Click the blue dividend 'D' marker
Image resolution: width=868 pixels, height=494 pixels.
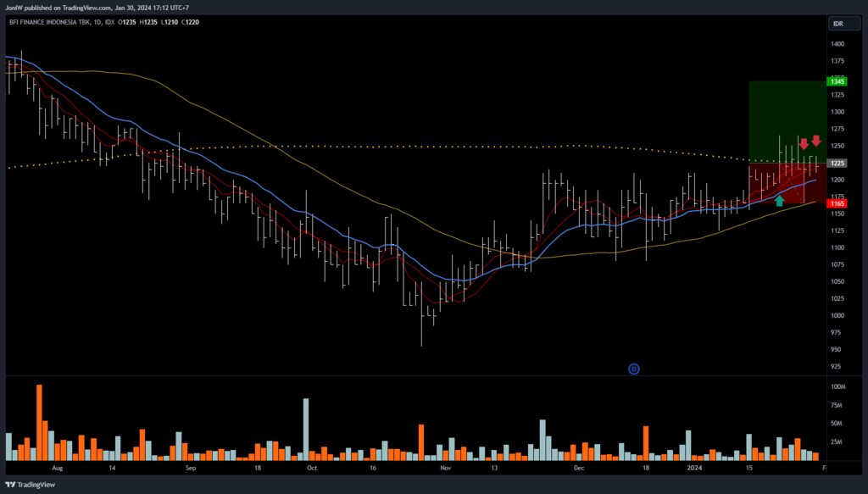pyautogui.click(x=633, y=369)
